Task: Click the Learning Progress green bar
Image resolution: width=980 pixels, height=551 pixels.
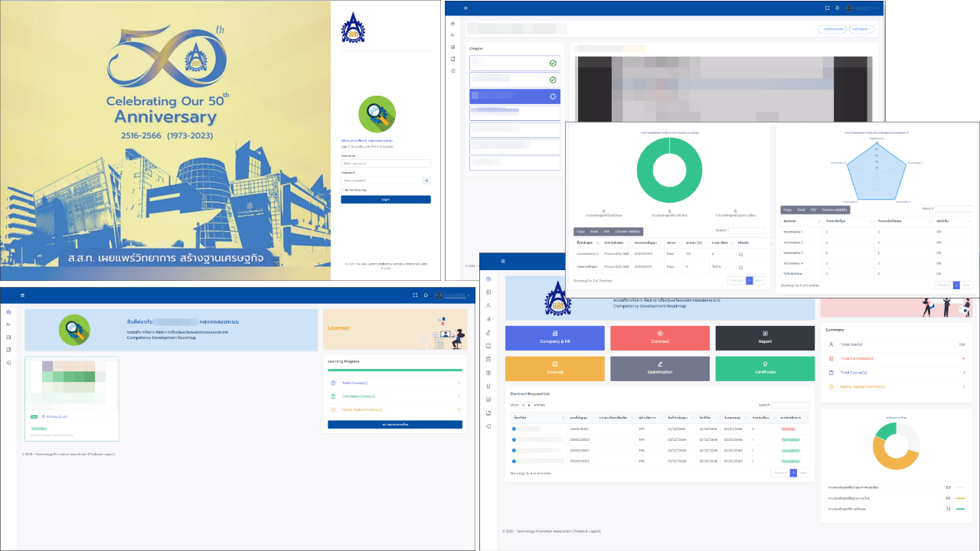Action: tap(394, 370)
